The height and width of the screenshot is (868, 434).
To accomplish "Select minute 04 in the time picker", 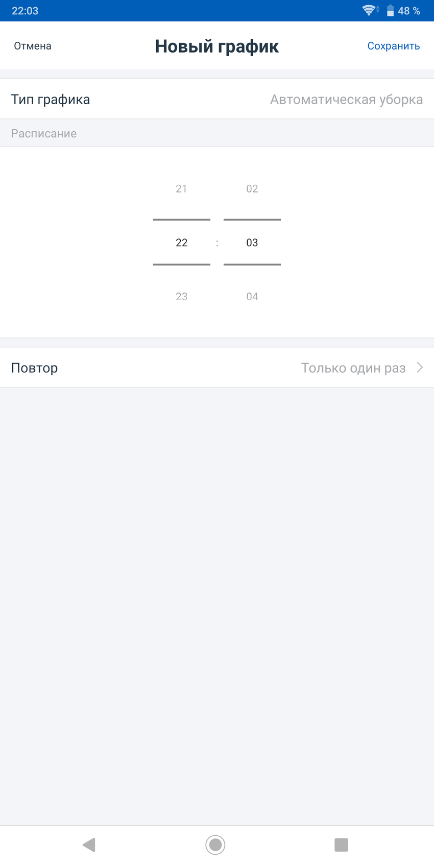I will point(252,297).
